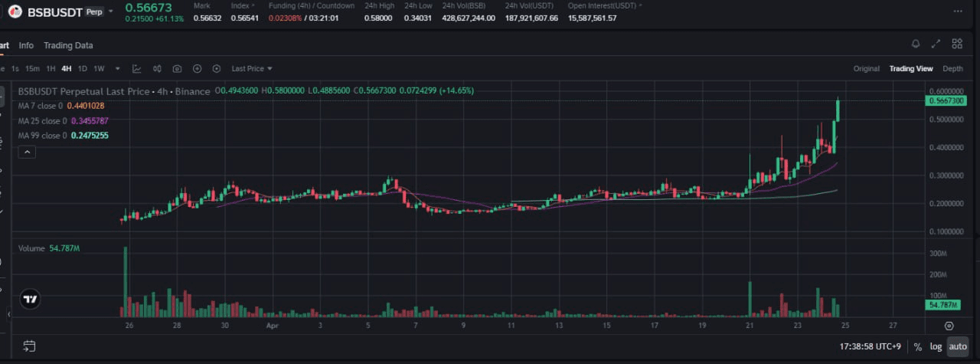Click the last price 0.56673 in header
This screenshot has height=364, width=980.
(x=149, y=7)
